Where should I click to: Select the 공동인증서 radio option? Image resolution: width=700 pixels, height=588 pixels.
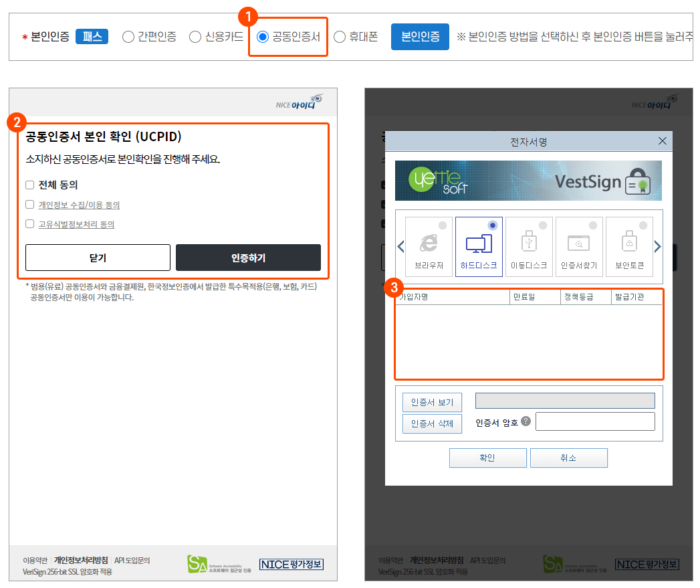263,37
